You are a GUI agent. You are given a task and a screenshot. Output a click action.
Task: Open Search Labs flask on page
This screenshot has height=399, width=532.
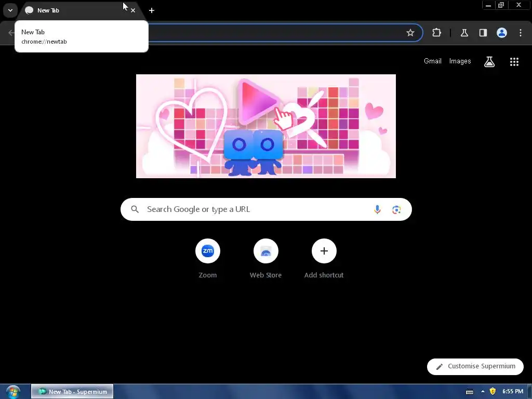(x=489, y=62)
